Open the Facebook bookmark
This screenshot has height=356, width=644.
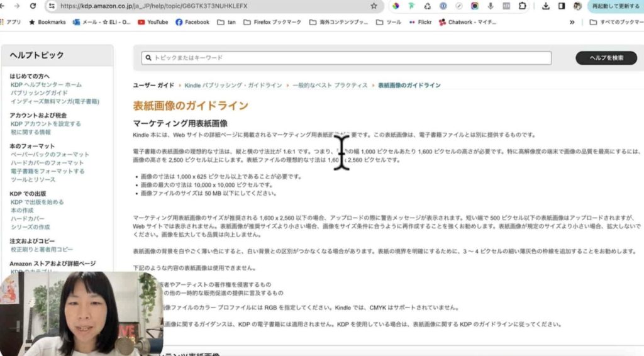click(192, 22)
